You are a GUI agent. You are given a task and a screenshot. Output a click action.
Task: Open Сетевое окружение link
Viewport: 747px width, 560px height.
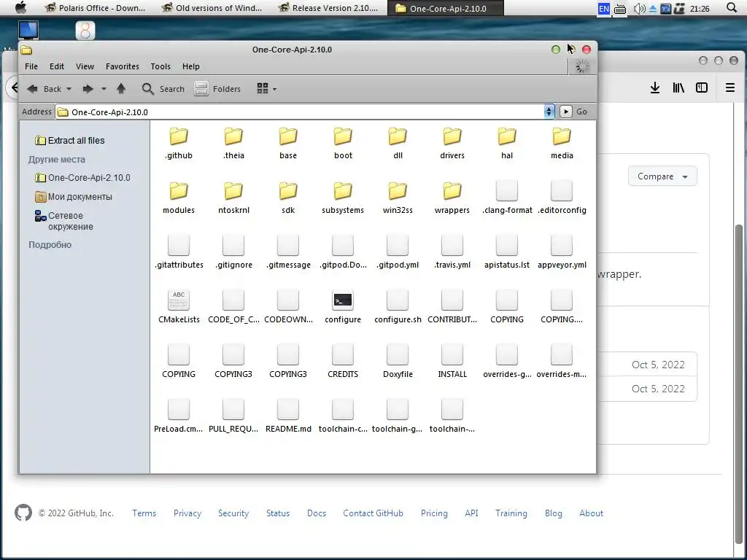click(64, 221)
